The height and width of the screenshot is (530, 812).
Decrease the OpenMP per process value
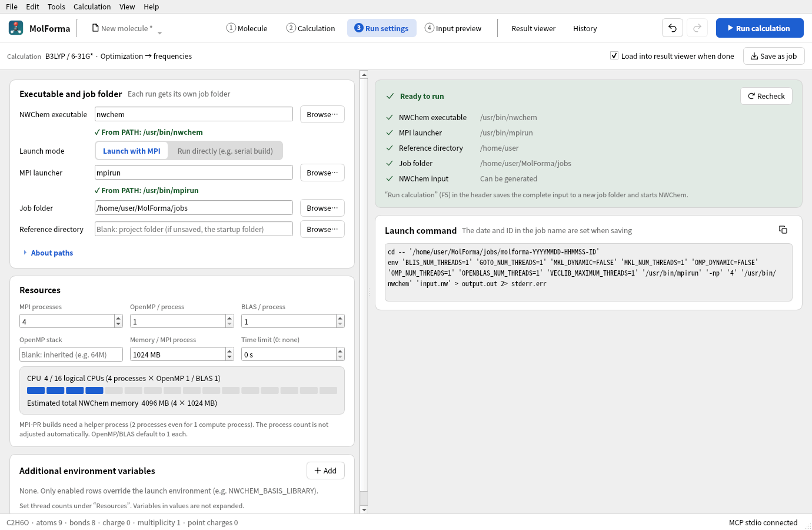click(x=229, y=324)
